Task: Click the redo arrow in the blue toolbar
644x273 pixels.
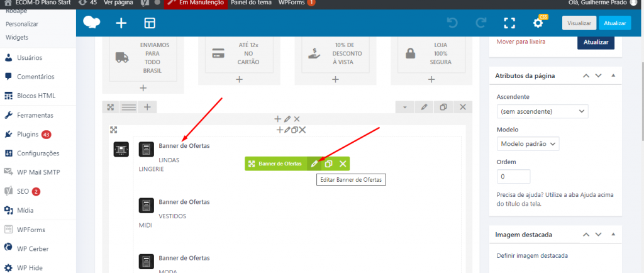Action: pos(481,23)
